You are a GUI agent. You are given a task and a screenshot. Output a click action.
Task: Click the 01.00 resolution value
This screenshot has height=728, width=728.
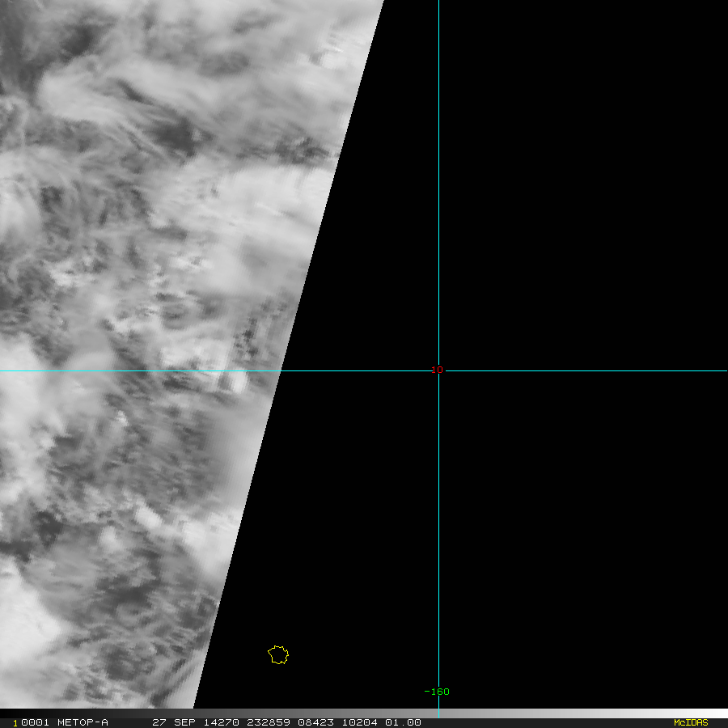coord(403,722)
